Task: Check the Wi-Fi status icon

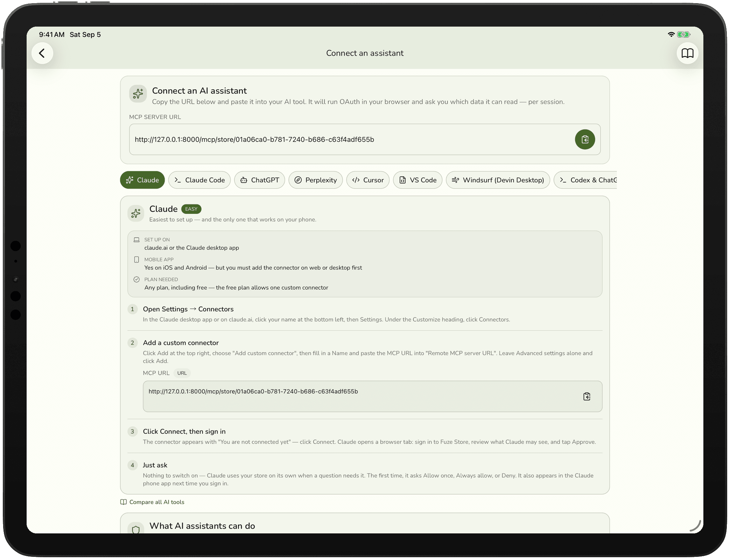Action: [x=671, y=34]
